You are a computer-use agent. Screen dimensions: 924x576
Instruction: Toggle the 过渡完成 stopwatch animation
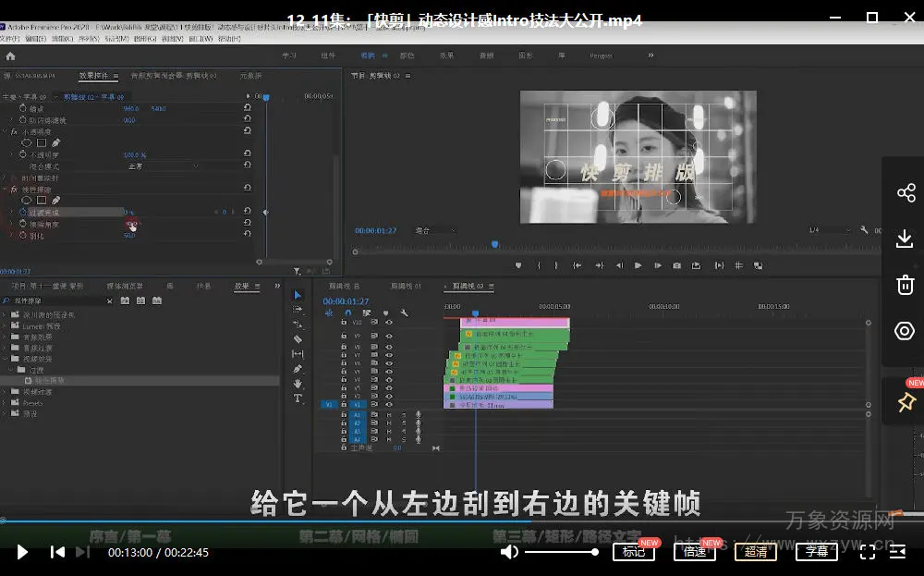pos(22,212)
